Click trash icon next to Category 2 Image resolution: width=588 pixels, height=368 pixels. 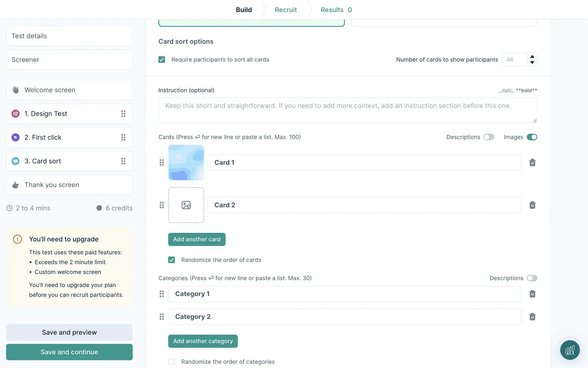tap(532, 316)
